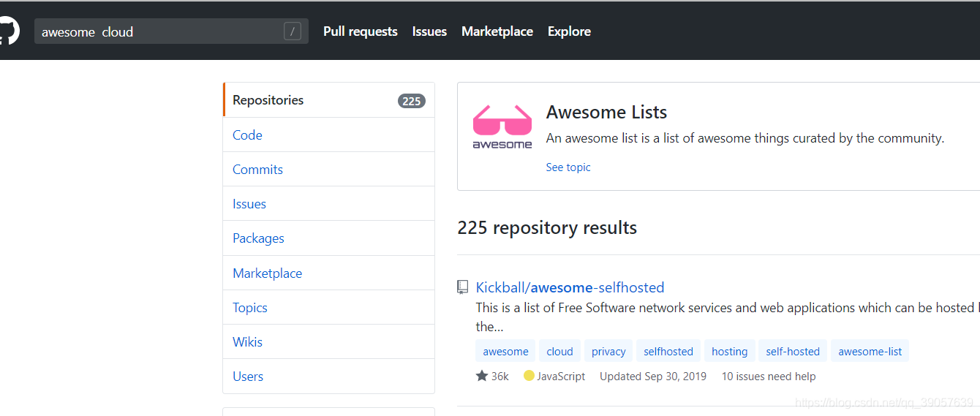Click the hosting topic tag
Viewport: 980px width, 416px height.
730,351
